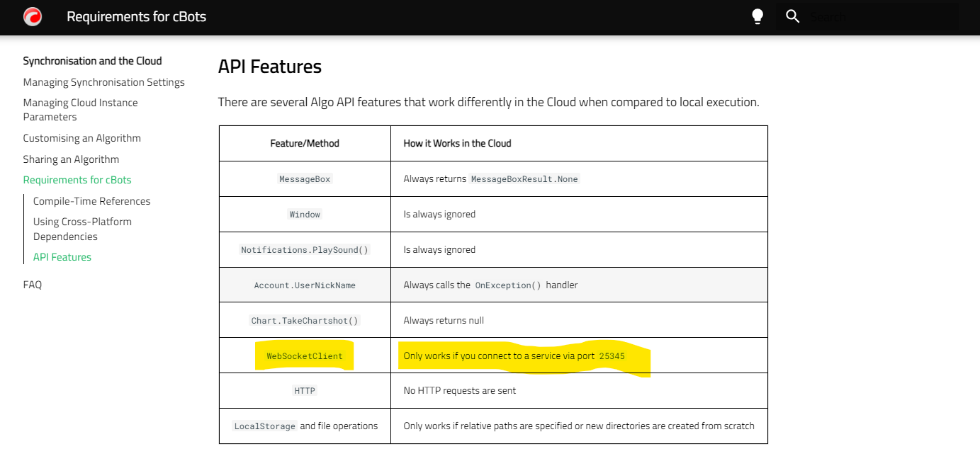Click Notifications.PlaySound() cell
This screenshot has height=449, width=980.
305,250
